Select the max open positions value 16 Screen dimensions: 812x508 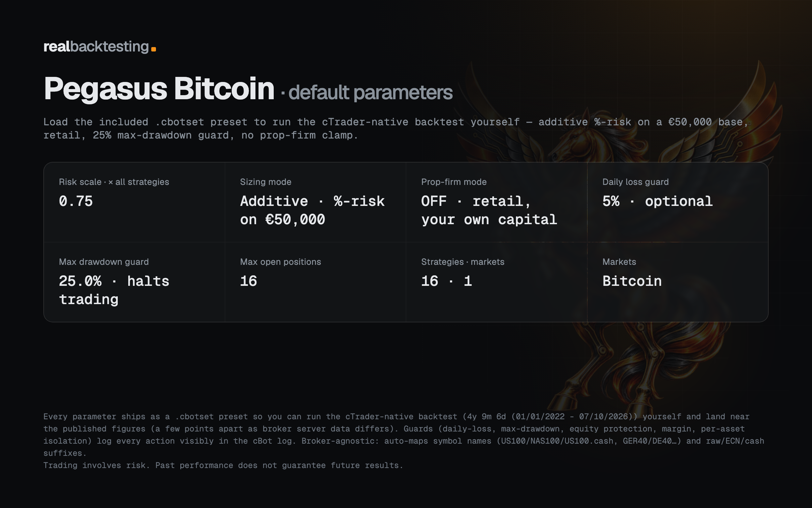click(249, 281)
